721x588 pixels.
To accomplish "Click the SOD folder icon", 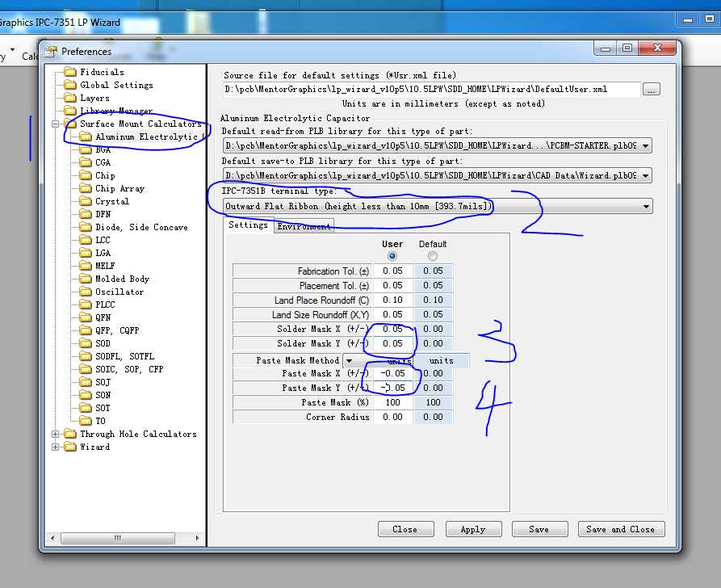I will tap(86, 342).
